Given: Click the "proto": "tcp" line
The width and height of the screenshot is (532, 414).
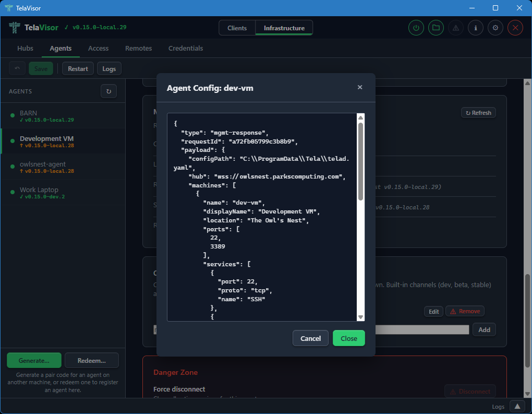Looking at the screenshot, I should pyautogui.click(x=245, y=290).
